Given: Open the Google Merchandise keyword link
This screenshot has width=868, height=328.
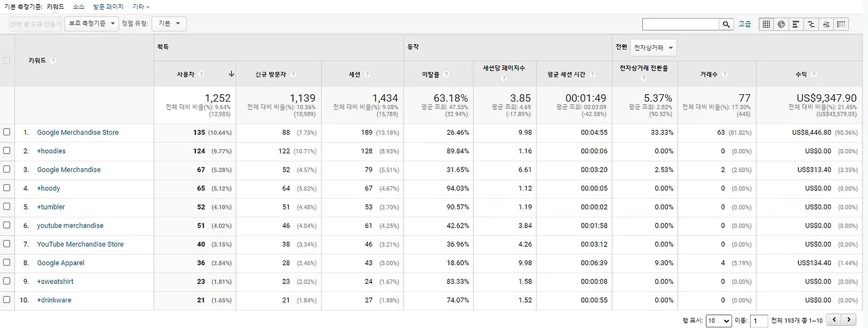Looking at the screenshot, I should [68, 169].
